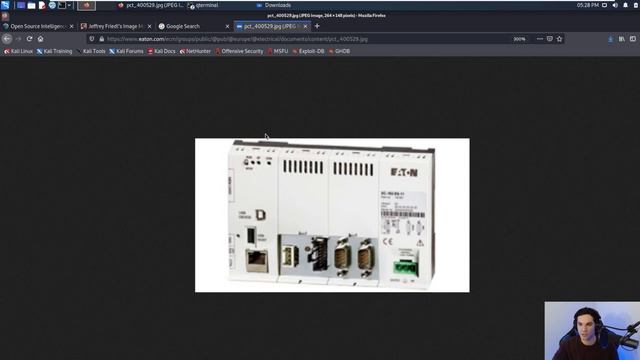Open the Kali Docs bookmark
640x360 pixels.
coord(162,51)
